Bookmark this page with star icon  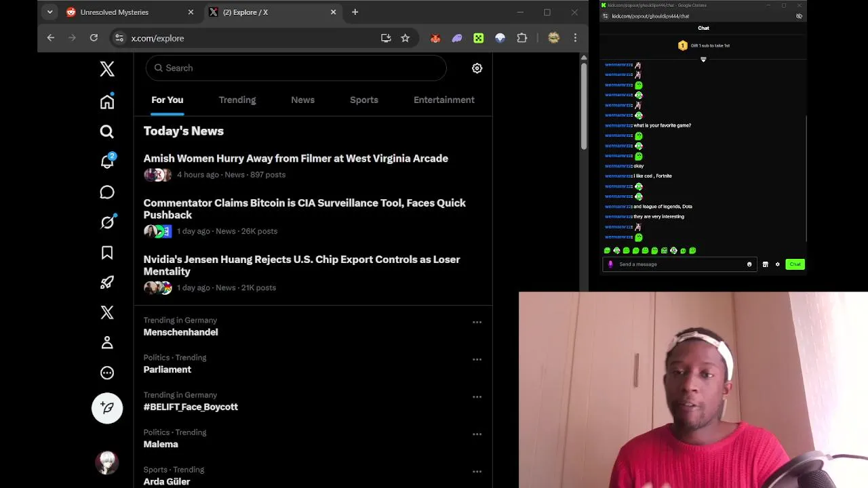point(406,38)
